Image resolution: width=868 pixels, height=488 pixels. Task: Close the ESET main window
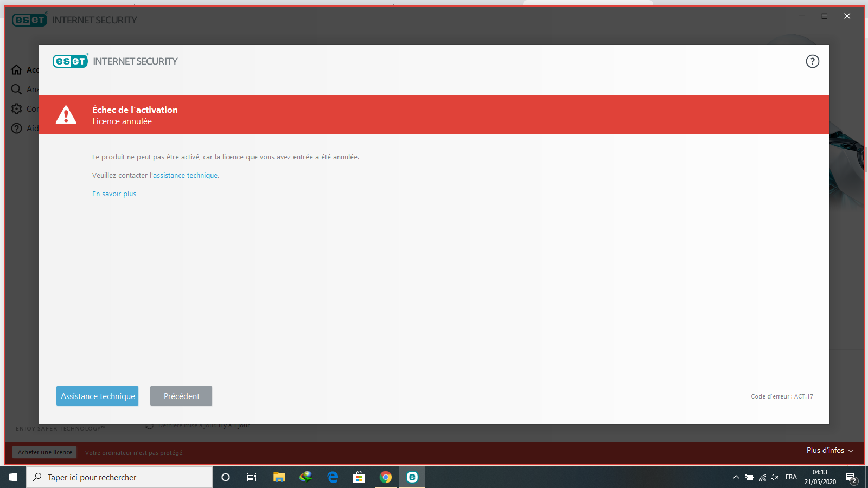click(x=847, y=16)
